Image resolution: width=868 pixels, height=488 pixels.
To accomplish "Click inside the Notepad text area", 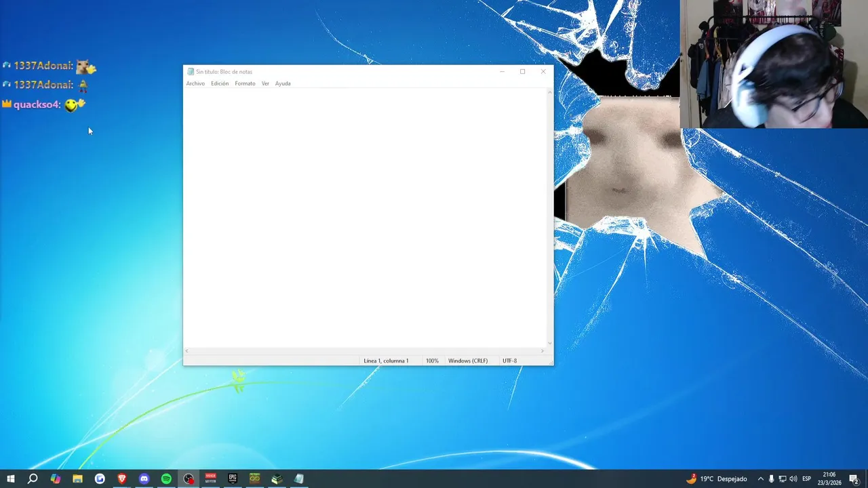I will [x=365, y=217].
